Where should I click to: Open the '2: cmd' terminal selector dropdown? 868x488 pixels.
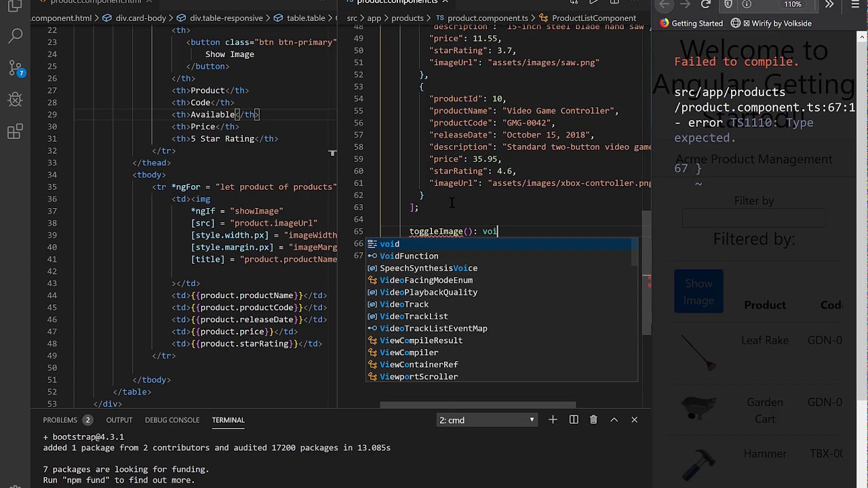486,420
